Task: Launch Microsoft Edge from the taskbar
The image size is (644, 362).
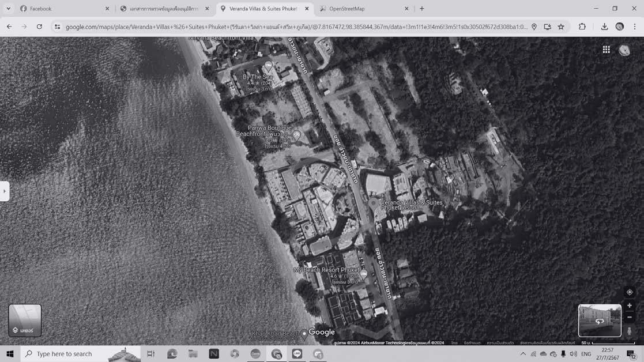Action: [172, 354]
